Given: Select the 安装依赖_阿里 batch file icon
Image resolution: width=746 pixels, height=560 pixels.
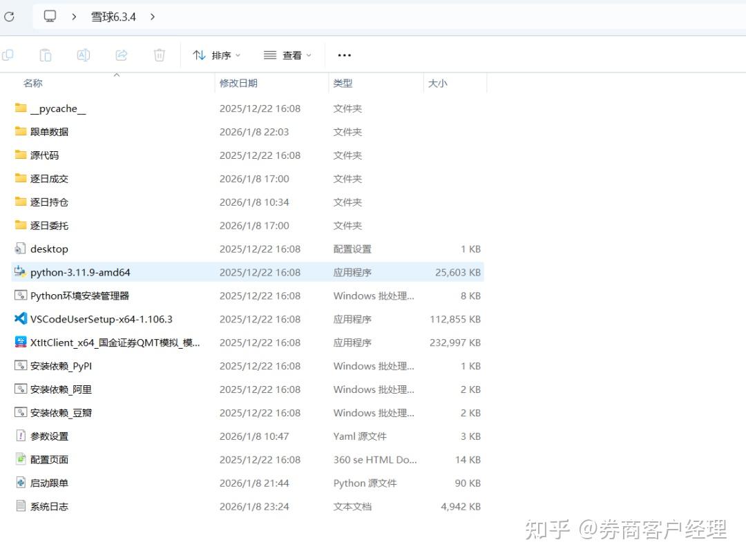Looking at the screenshot, I should (21, 389).
